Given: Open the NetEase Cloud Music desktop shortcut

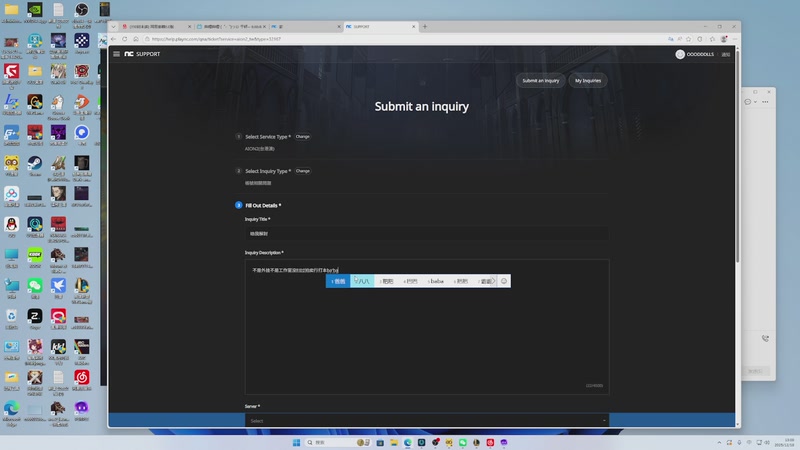Looking at the screenshot, I should 82,380.
